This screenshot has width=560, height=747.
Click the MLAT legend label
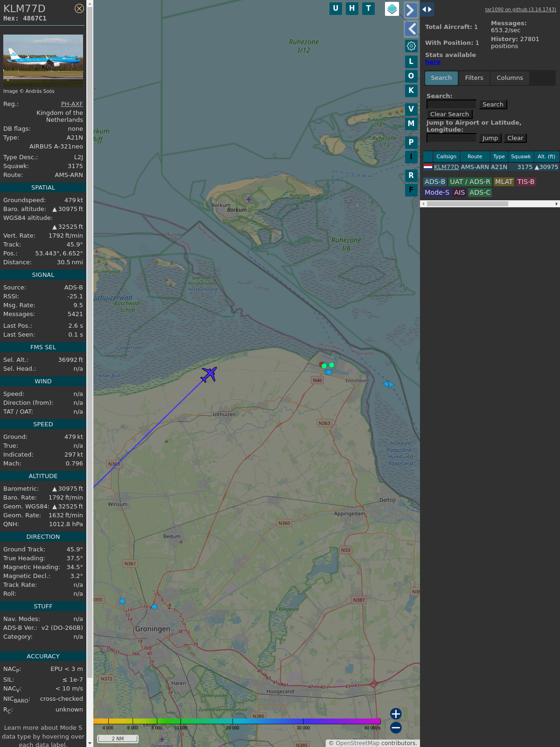504,182
